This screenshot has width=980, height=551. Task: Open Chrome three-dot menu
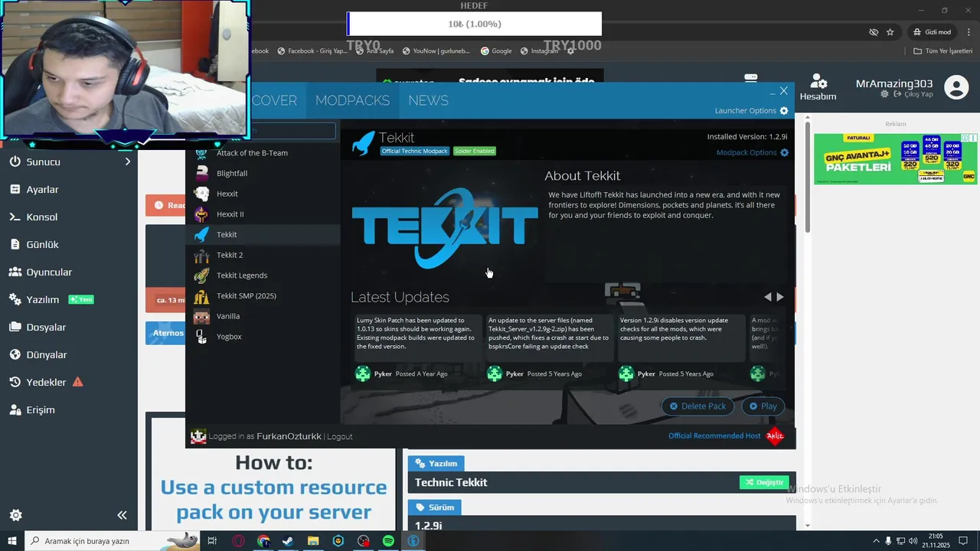tap(968, 32)
